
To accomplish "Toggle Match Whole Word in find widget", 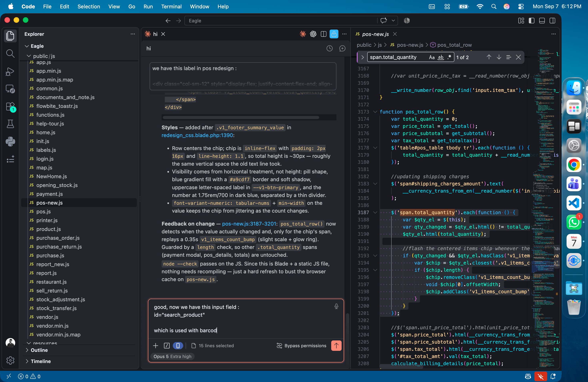I will pyautogui.click(x=441, y=57).
